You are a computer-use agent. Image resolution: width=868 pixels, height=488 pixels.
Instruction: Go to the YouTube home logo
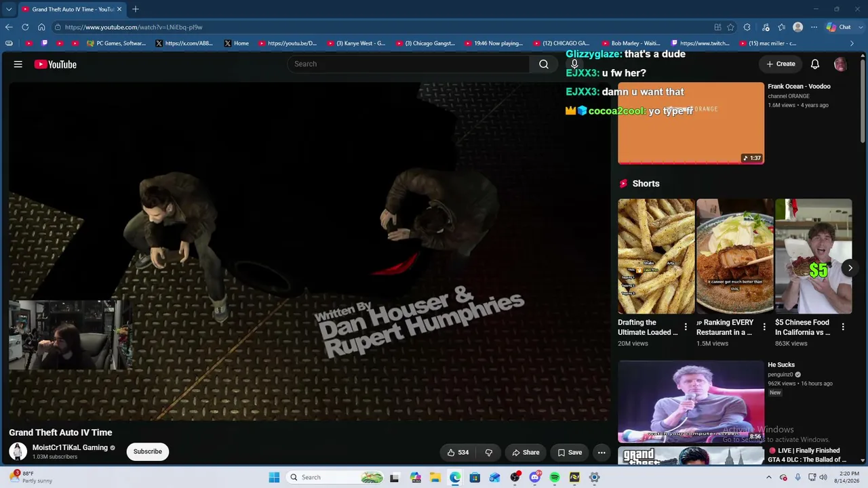(x=56, y=64)
